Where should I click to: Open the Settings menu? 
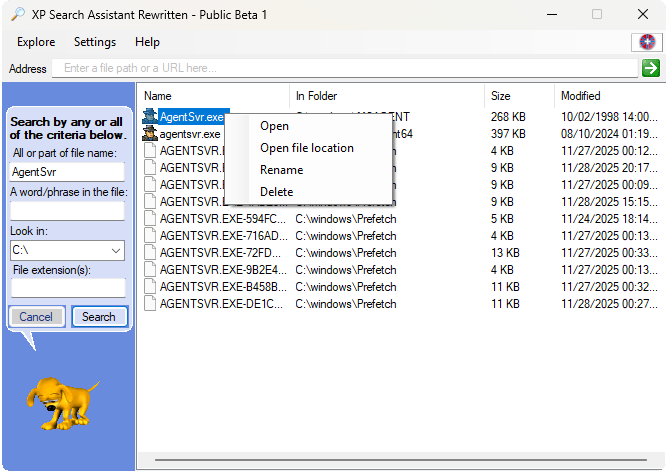pyautogui.click(x=95, y=42)
